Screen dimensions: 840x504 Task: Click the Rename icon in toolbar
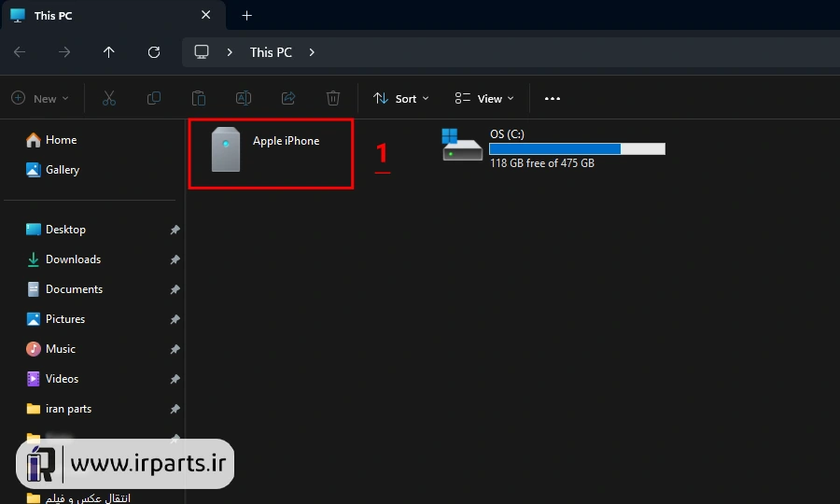tap(244, 99)
